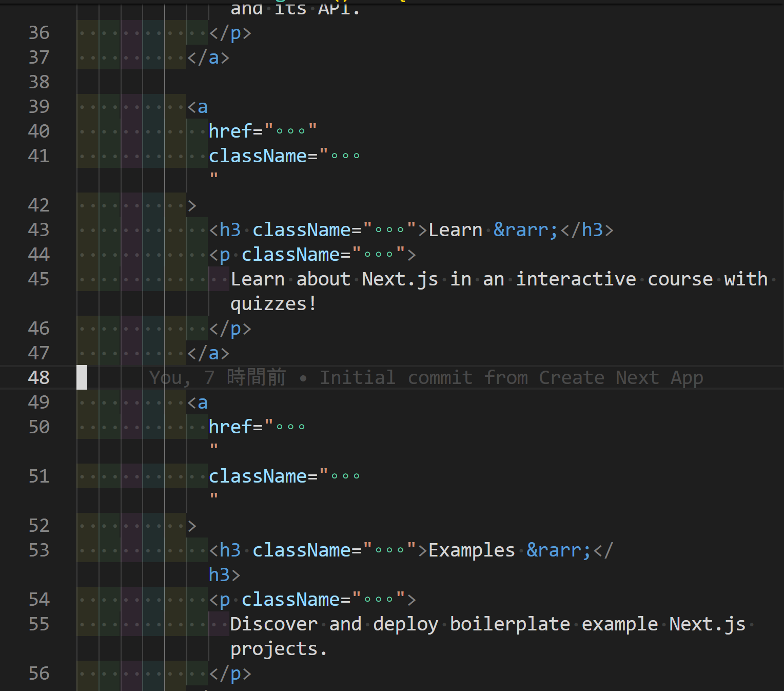Click the wrapped 'h3>' fragment below line 53
784x691 pixels.
tap(225, 575)
